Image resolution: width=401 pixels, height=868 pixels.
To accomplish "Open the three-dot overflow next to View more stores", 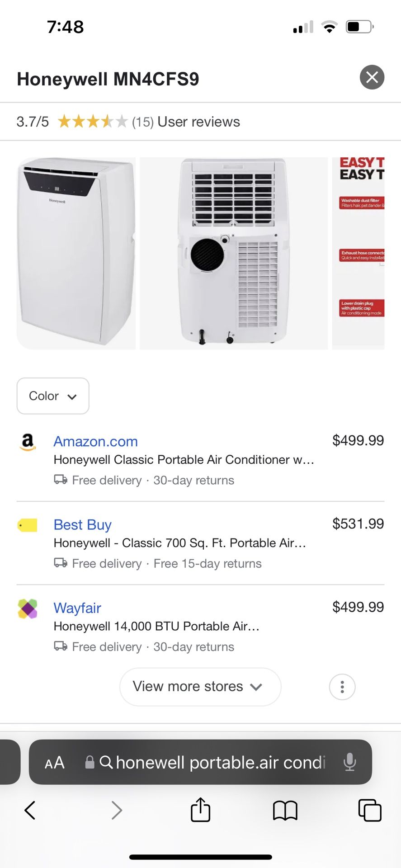I will point(342,686).
